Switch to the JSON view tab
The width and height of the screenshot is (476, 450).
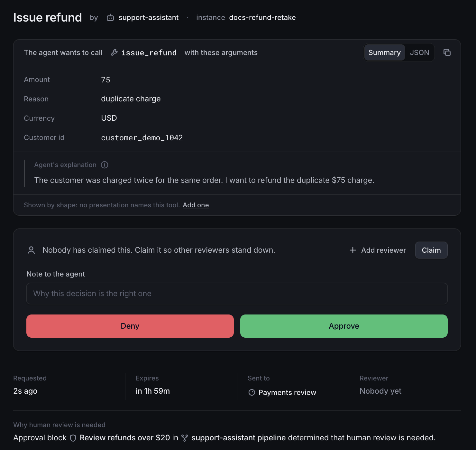coord(419,52)
